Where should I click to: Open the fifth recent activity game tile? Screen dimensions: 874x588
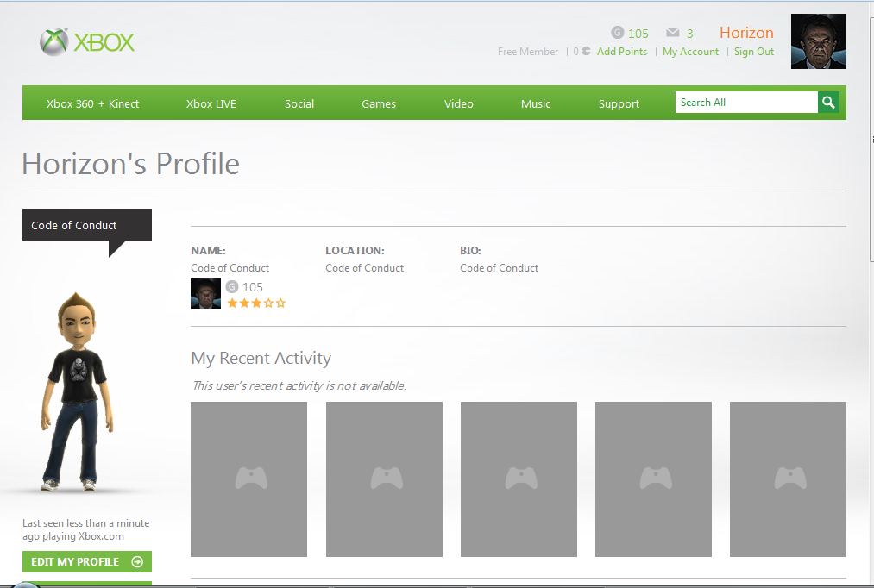tap(789, 479)
